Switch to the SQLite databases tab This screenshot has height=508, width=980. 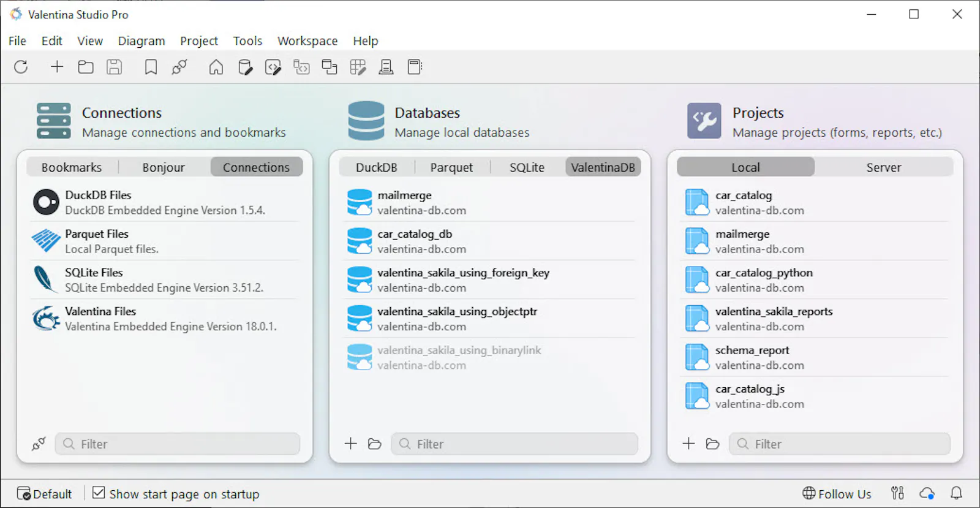tap(527, 167)
